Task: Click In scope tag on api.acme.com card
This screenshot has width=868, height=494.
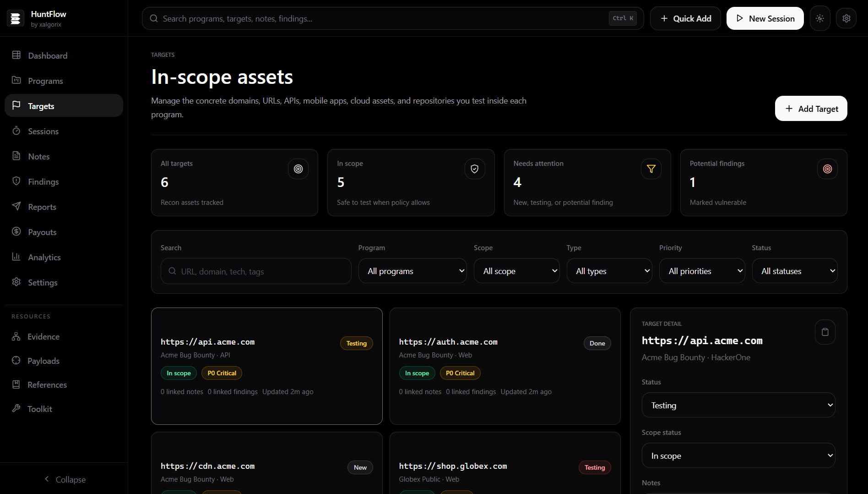Action: (x=179, y=373)
